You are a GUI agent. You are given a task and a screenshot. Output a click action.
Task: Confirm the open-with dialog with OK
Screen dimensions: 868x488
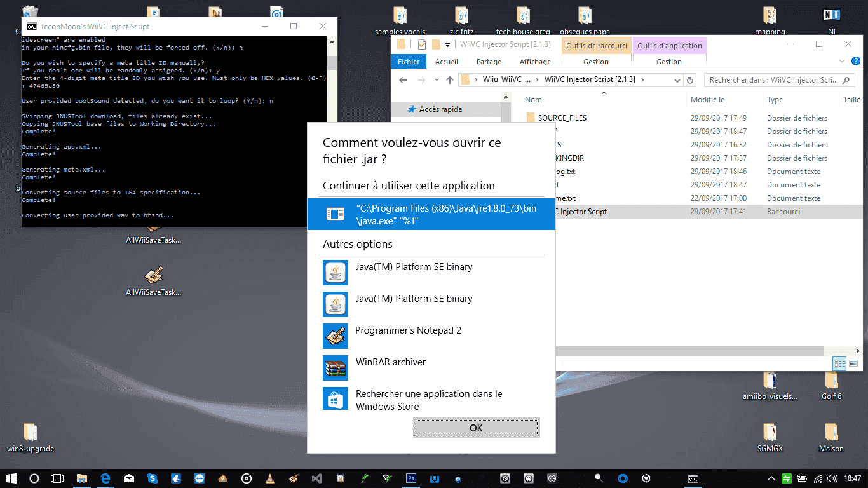[x=476, y=428]
